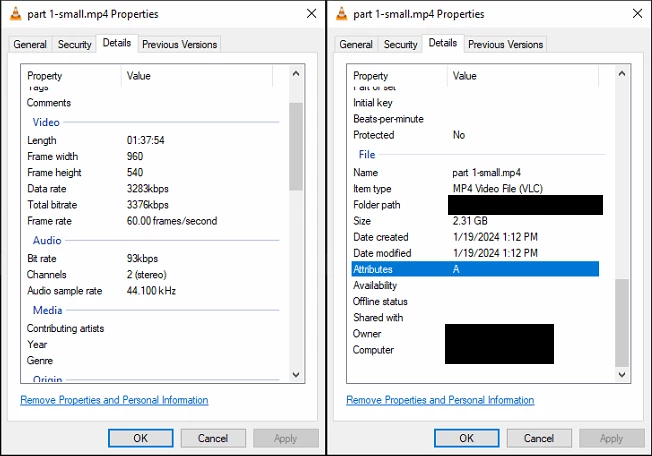Click the File section heading
This screenshot has width=652, height=456.
(x=367, y=155)
